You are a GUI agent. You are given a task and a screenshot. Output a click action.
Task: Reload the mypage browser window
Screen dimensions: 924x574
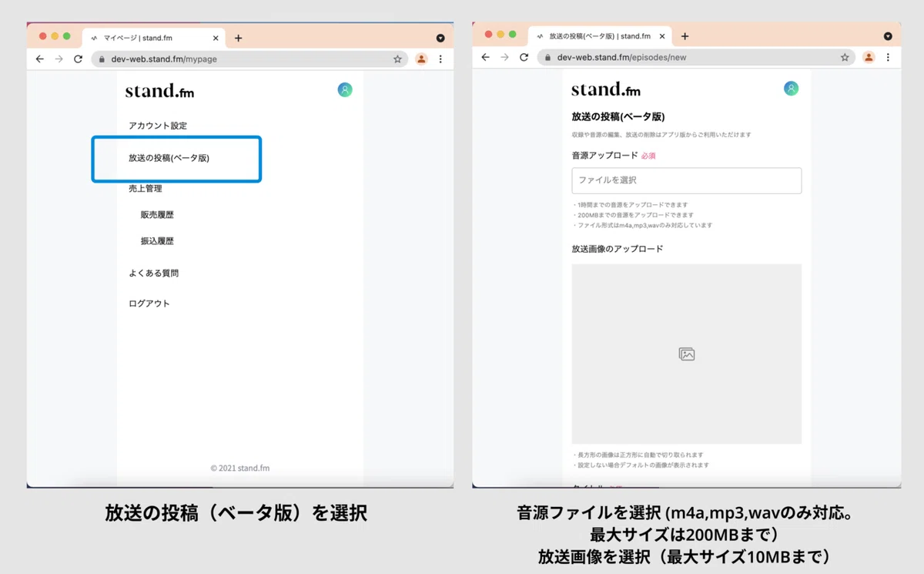click(78, 59)
